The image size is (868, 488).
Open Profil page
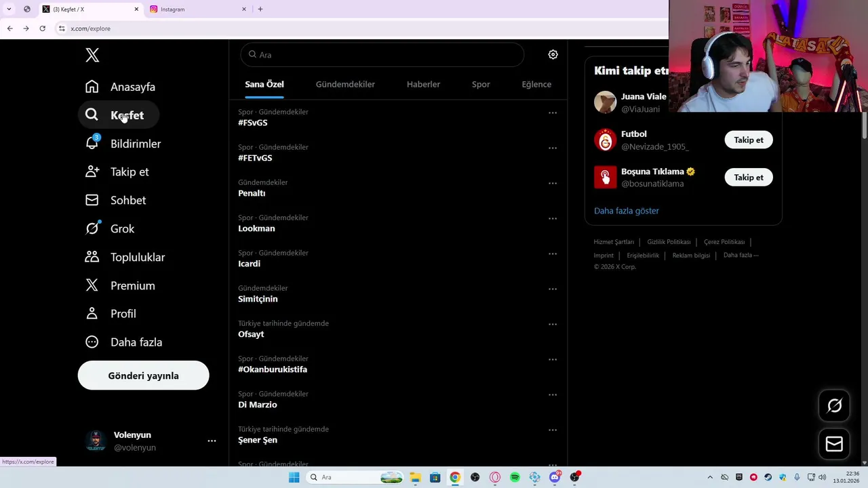[111, 314]
